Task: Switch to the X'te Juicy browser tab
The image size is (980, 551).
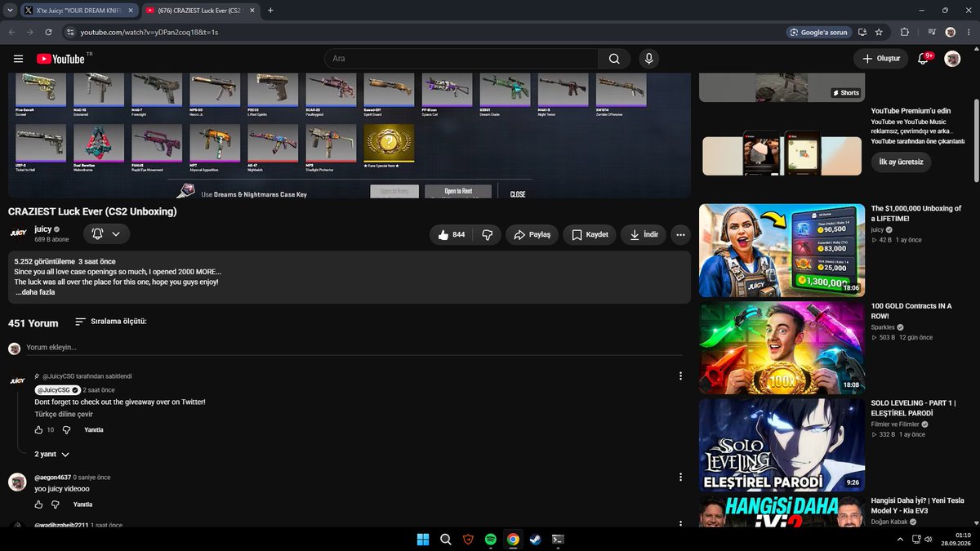Action: (x=79, y=10)
